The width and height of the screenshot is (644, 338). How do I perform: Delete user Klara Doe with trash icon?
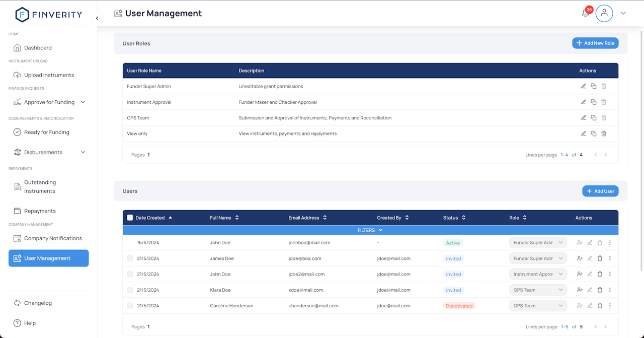[600, 290]
